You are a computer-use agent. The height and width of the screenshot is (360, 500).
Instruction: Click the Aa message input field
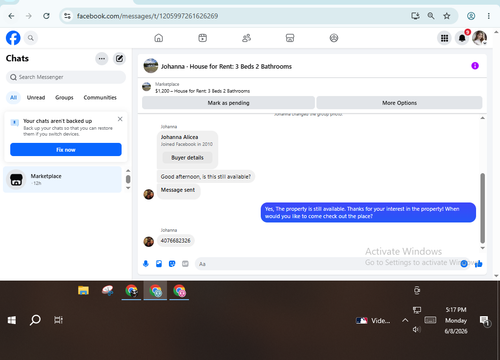[327, 264]
